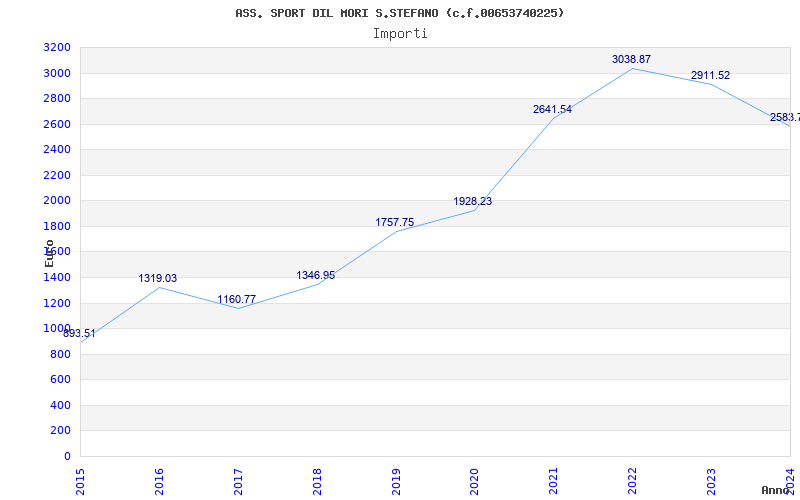Click the y-axis value 400

(60, 406)
